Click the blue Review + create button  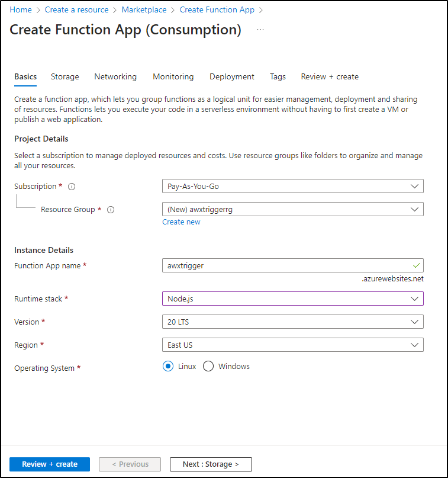pos(50,464)
